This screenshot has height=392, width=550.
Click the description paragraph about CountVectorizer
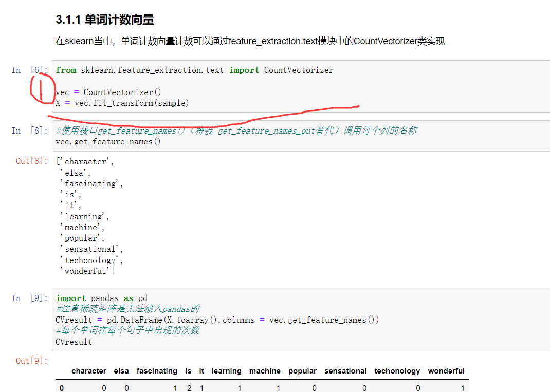click(250, 41)
